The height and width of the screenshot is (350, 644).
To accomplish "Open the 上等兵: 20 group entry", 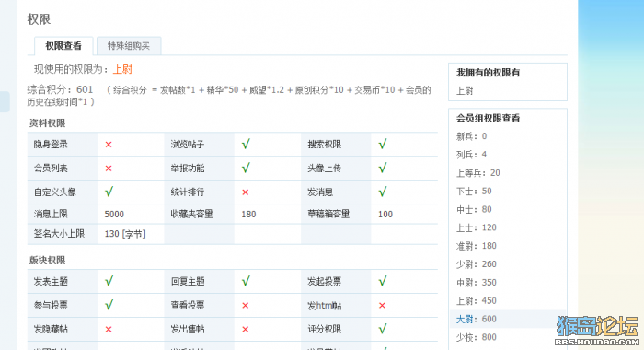I will point(478,173).
